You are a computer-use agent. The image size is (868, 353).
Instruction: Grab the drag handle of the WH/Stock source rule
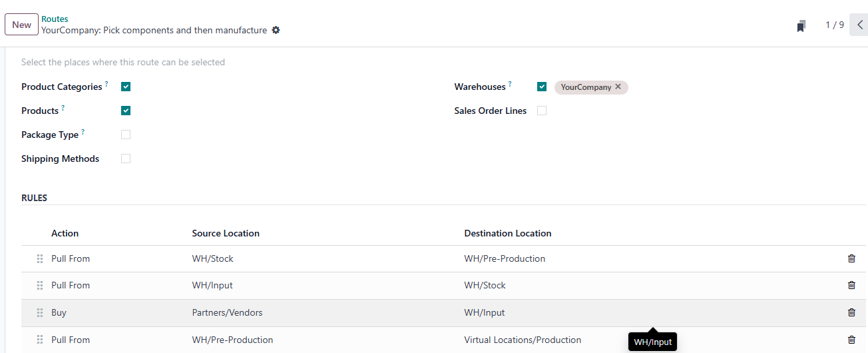(39, 258)
